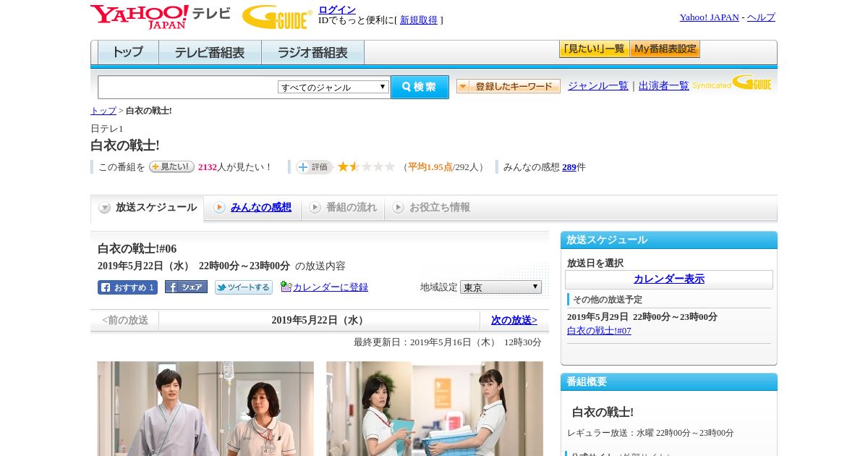868x456 pixels.
Task: Open the ヘルプ link
Action: [x=761, y=17]
